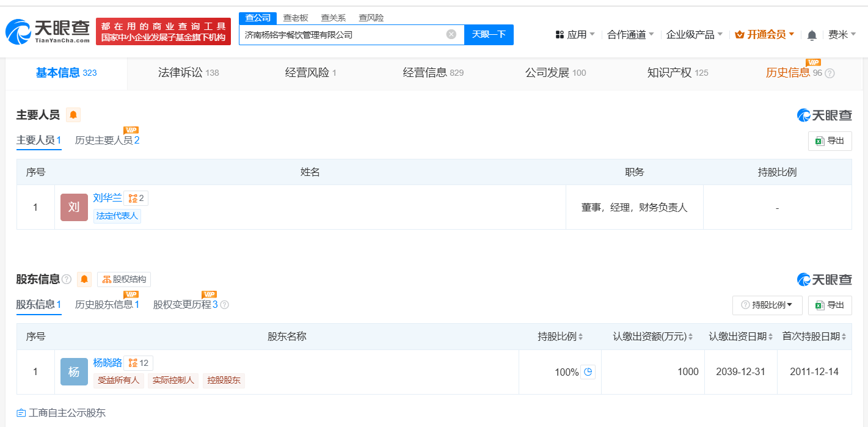868x427 pixels.
Task: Switch to the 法律诉讼 tab
Action: [x=188, y=73]
